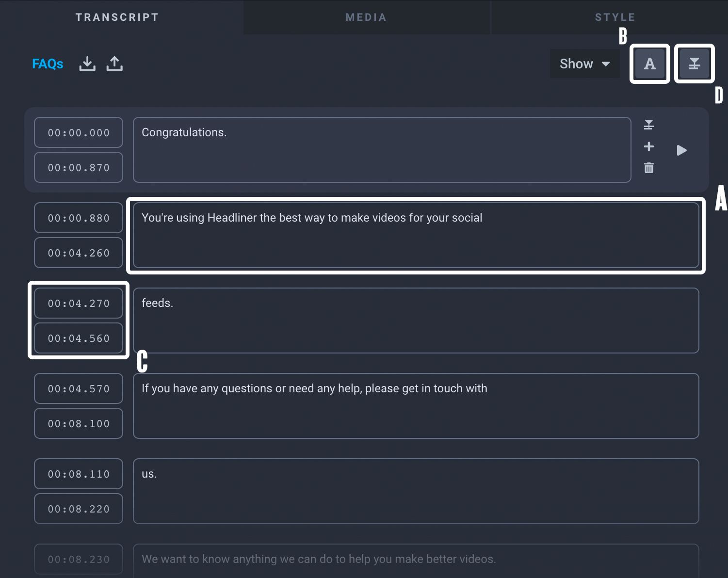
Task: Click the 00:00.000 start time field
Action: (79, 132)
